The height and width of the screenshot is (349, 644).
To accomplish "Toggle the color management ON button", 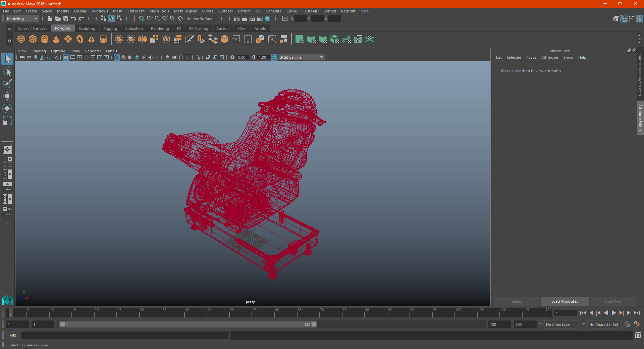I will (274, 57).
